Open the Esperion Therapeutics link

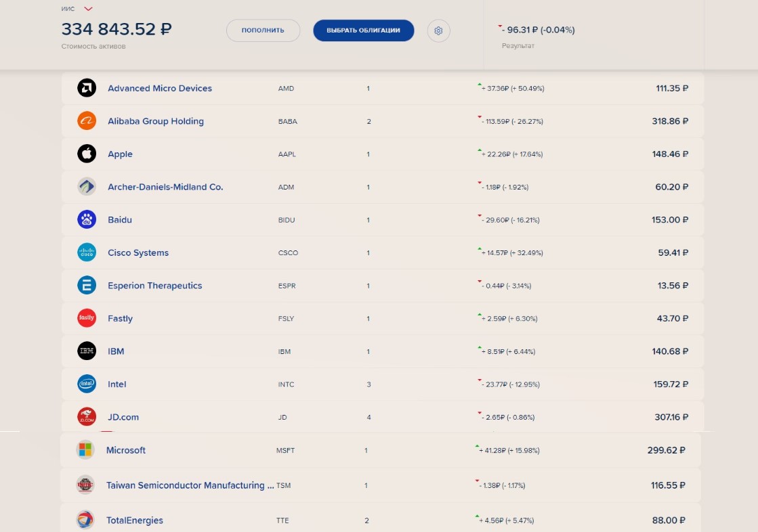tap(154, 286)
